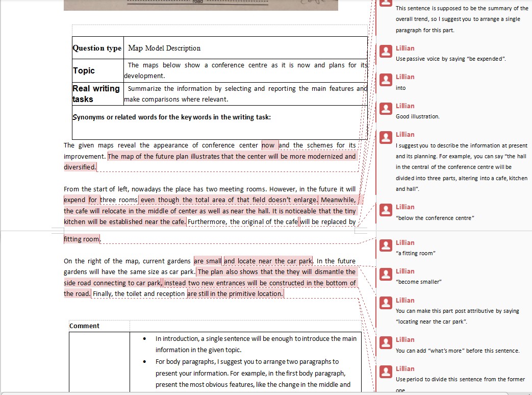Click avatar beside 'post attributive' comment
This screenshot has height=395, width=532.
(x=386, y=303)
